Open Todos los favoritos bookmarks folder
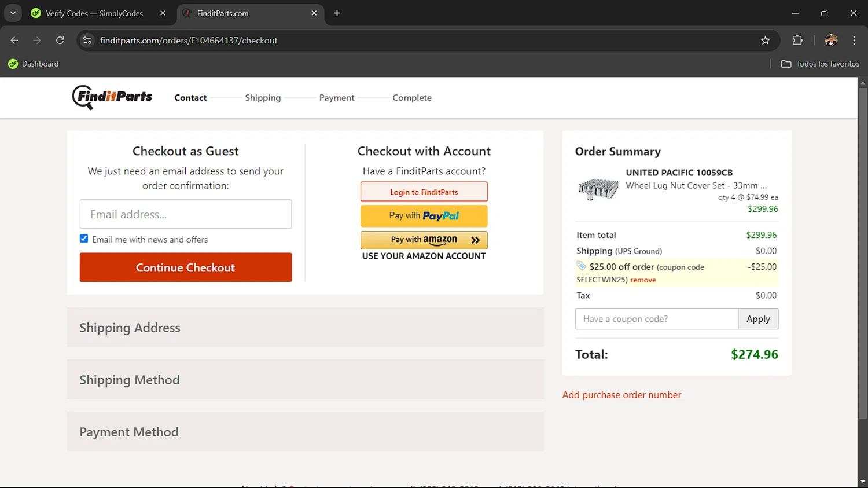This screenshot has width=868, height=488. [x=820, y=64]
